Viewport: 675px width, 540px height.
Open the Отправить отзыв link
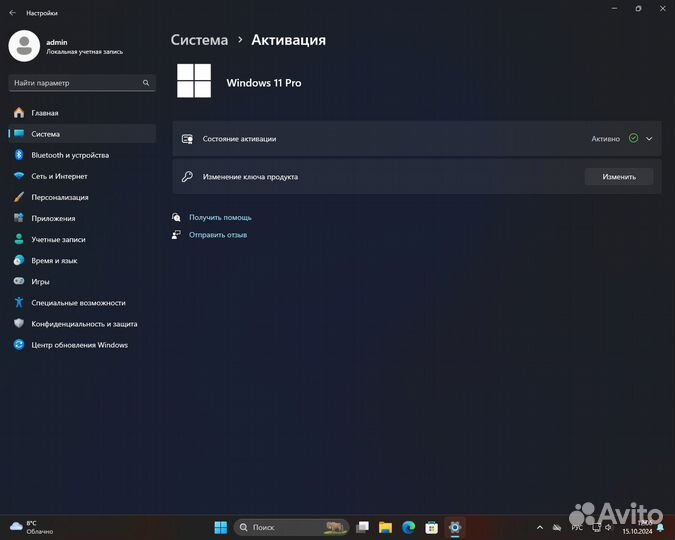point(218,235)
